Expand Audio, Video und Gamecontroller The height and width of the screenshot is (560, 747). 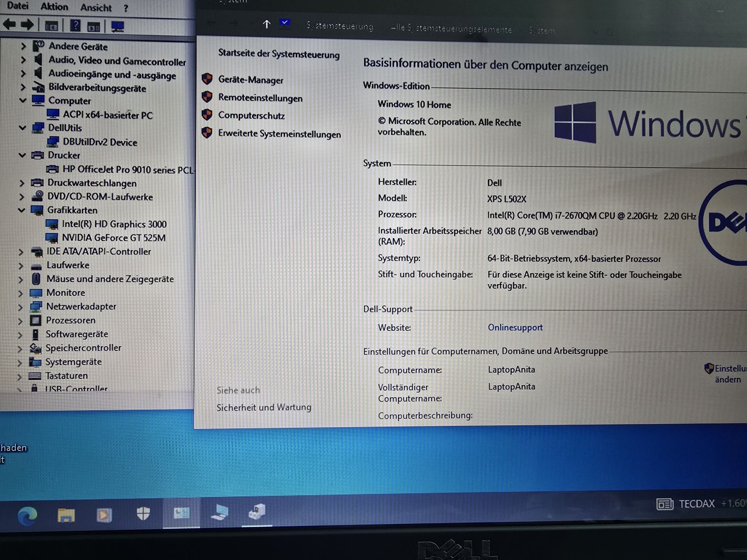coord(23,60)
